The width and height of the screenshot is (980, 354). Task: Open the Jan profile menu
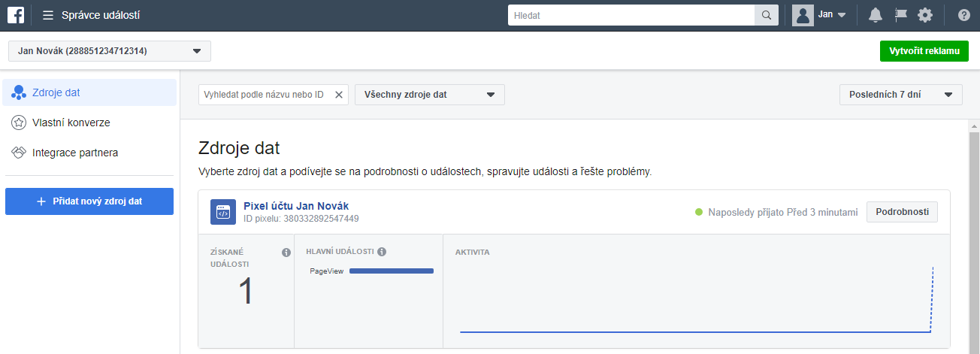pyautogui.click(x=820, y=15)
